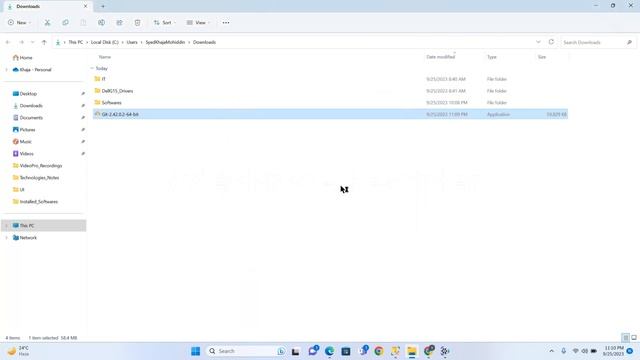This screenshot has width=640, height=360.
Task: Open the New item dropdown
Action: click(x=19, y=23)
